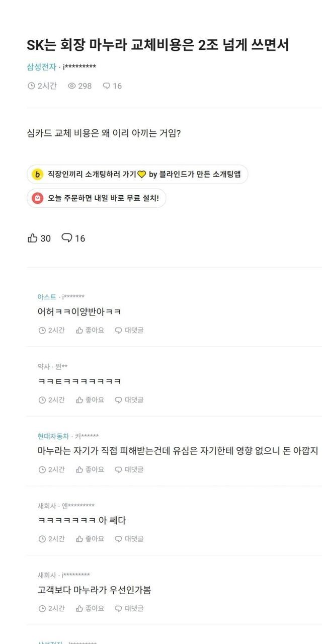Click the speech bubble icon beside 16
Viewport: 322px width, 644px height.
pos(67,238)
